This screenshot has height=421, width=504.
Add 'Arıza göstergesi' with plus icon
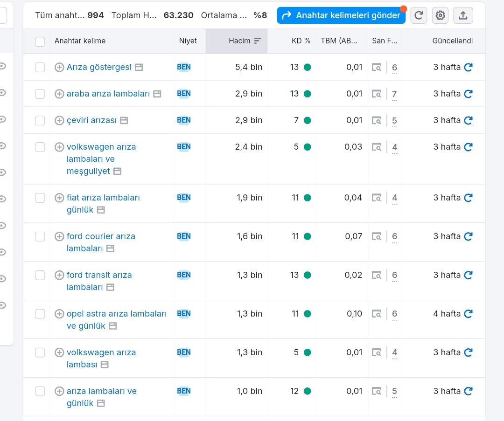[59, 67]
